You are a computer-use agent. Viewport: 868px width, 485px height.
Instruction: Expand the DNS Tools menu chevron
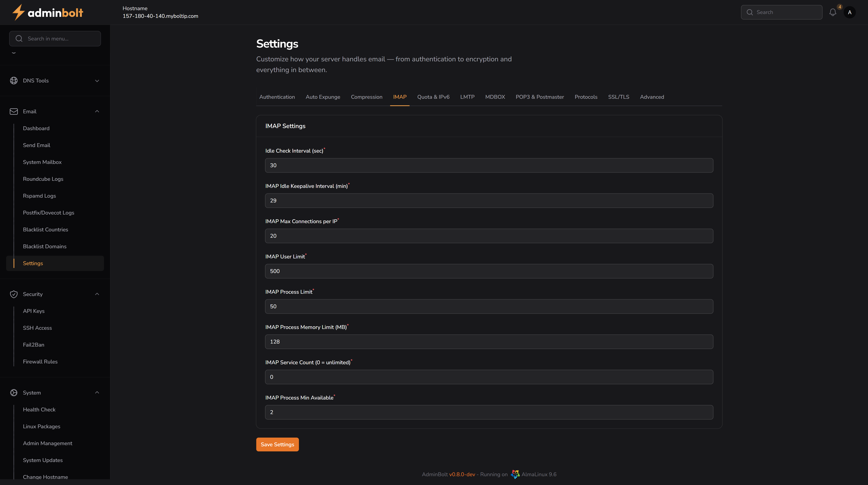tap(97, 81)
